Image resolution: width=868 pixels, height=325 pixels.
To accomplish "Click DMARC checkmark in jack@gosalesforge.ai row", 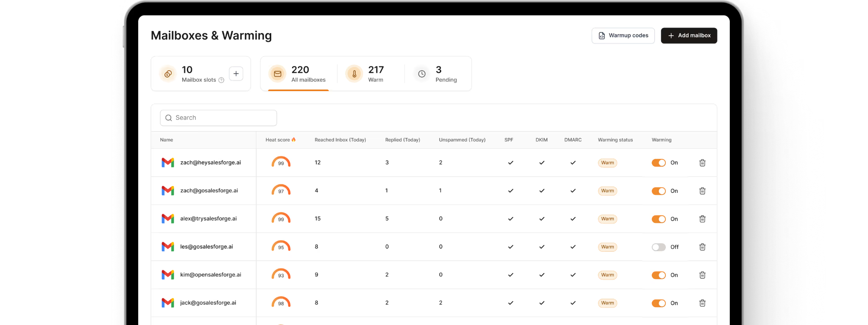I will click(x=573, y=303).
